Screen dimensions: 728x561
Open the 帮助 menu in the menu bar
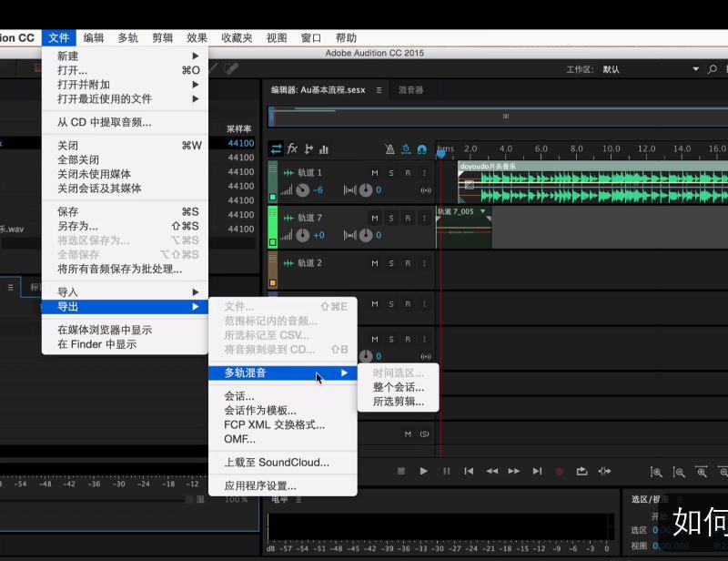pyautogui.click(x=345, y=37)
